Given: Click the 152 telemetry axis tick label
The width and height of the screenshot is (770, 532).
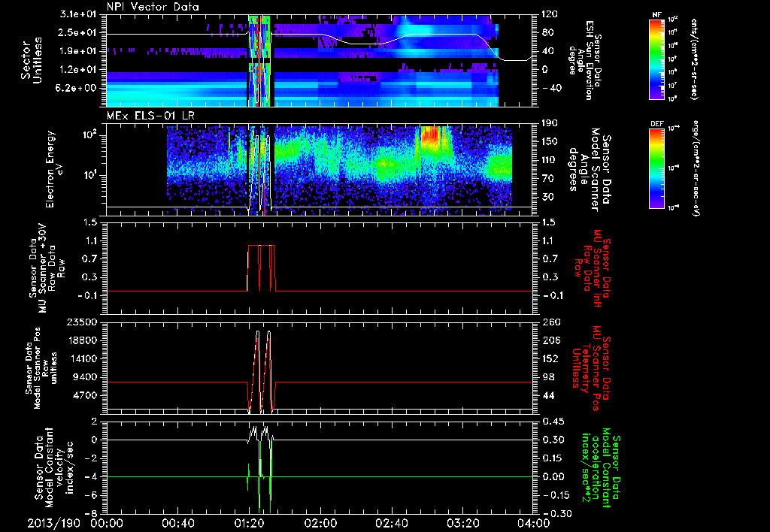Looking at the screenshot, I should (550, 358).
